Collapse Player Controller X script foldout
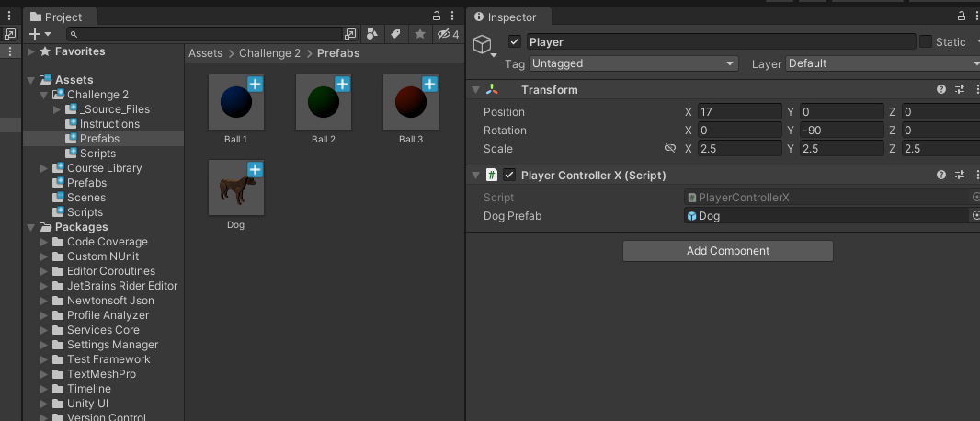This screenshot has width=980, height=421. coord(475,176)
